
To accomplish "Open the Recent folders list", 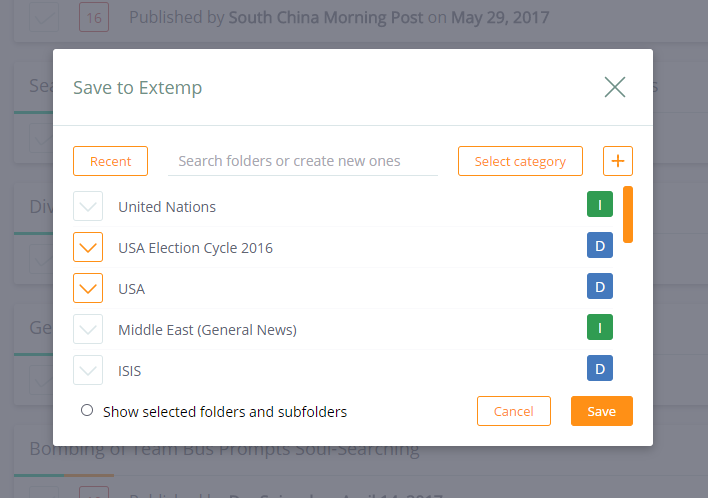I will 110,161.
